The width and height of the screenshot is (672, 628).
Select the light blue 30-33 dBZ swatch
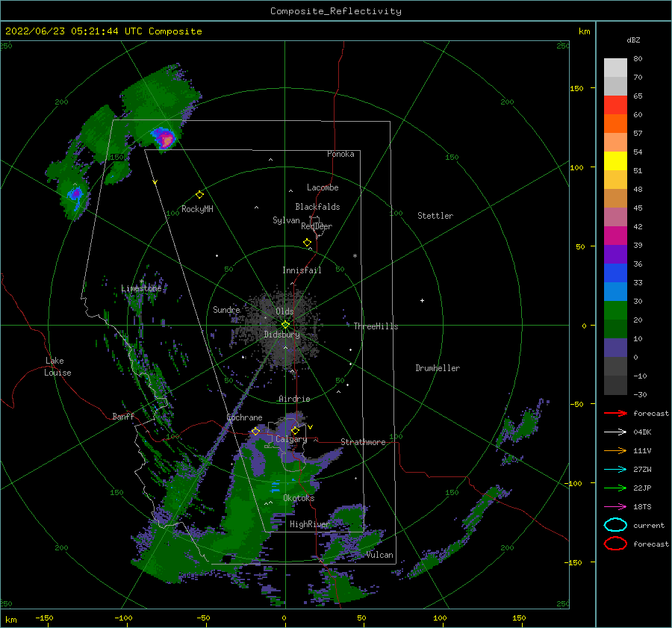pyautogui.click(x=615, y=292)
